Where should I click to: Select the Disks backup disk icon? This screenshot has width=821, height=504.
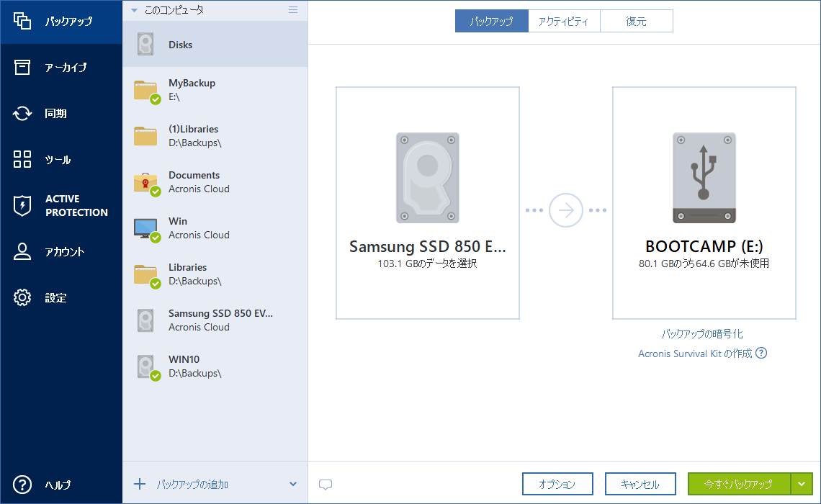point(145,45)
